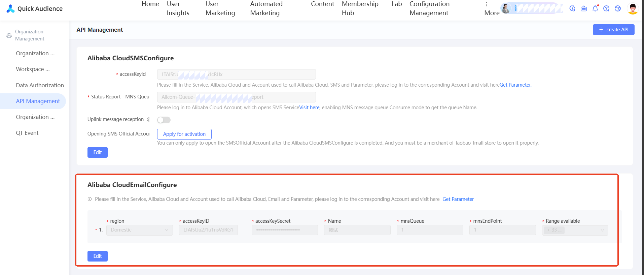Click the SMS accessKeyId input field
Viewport: 644px width, 275px height.
(x=236, y=74)
